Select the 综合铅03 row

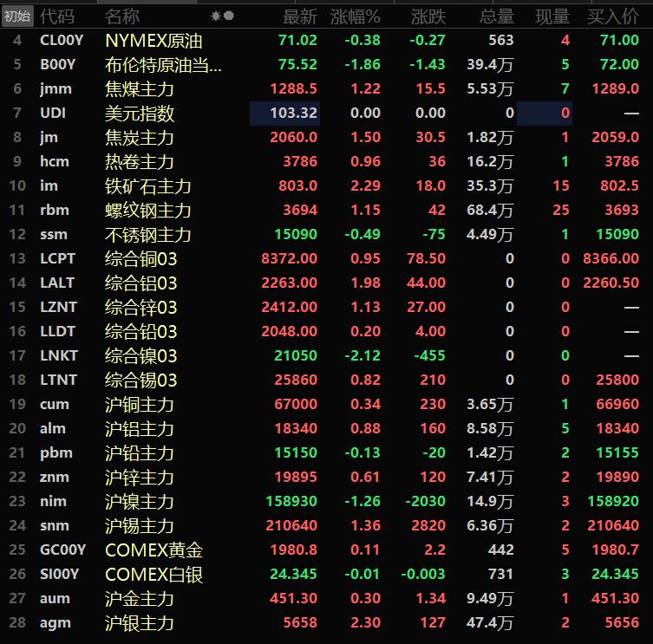326,331
